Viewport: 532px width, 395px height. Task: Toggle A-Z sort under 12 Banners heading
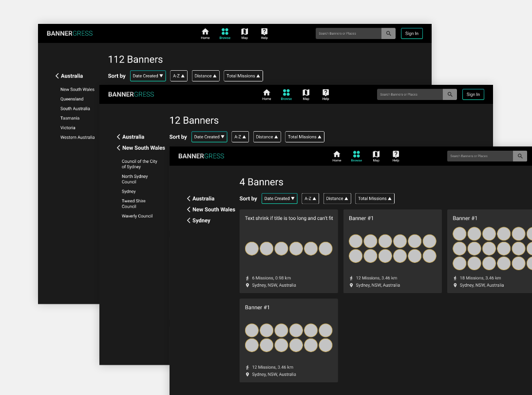tap(240, 137)
